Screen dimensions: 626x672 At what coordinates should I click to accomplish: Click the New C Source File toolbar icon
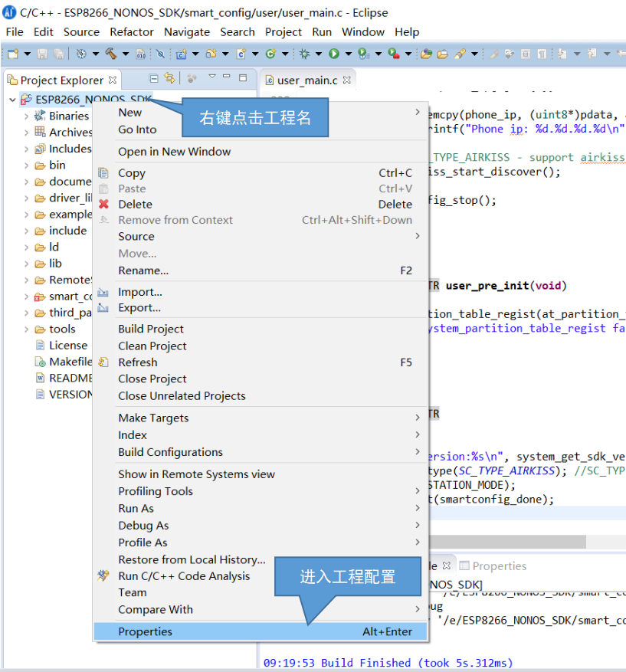pyautogui.click(x=241, y=54)
